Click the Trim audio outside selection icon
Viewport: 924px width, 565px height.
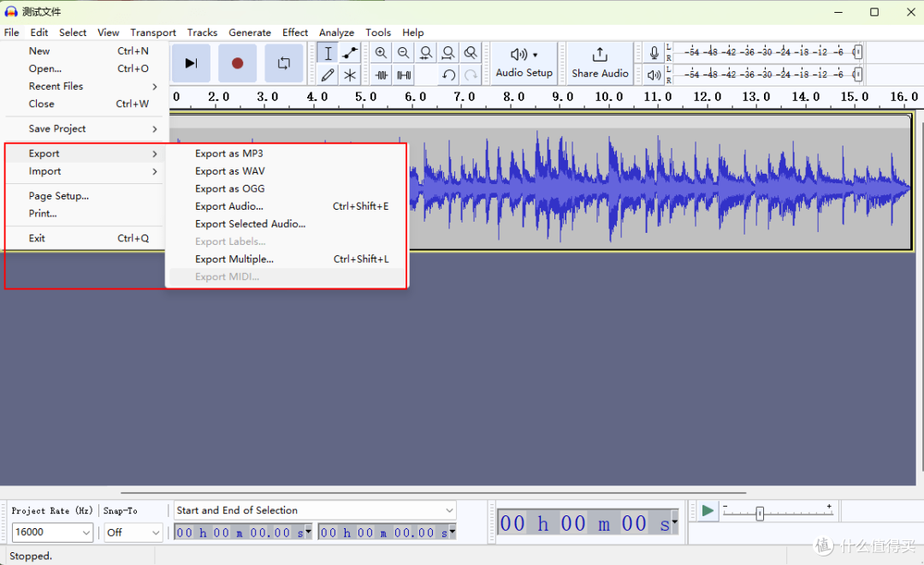point(382,74)
